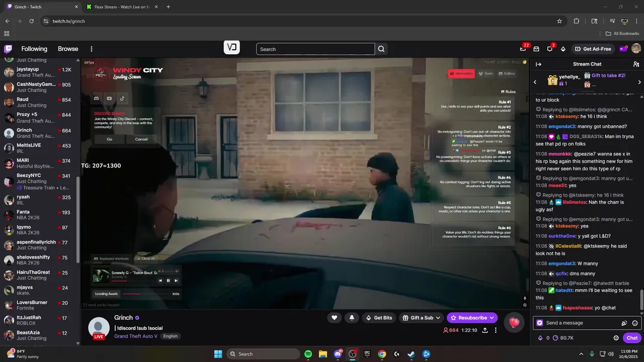Open the chat celebration effects icon
Viewport: 644px width, 362px height.
[x=624, y=323]
